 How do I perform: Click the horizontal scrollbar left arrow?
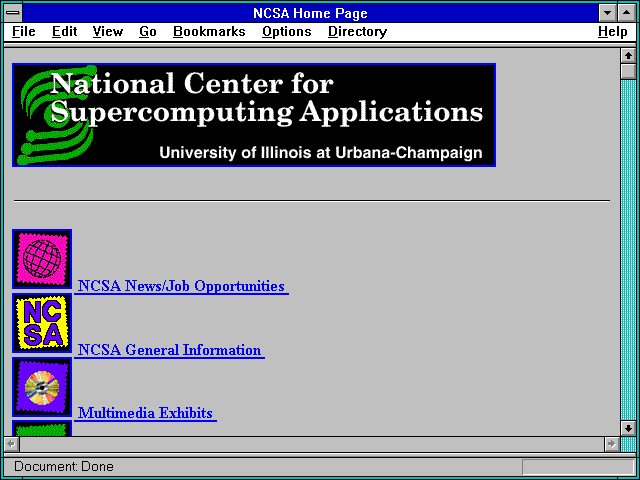pyautogui.click(x=12, y=444)
